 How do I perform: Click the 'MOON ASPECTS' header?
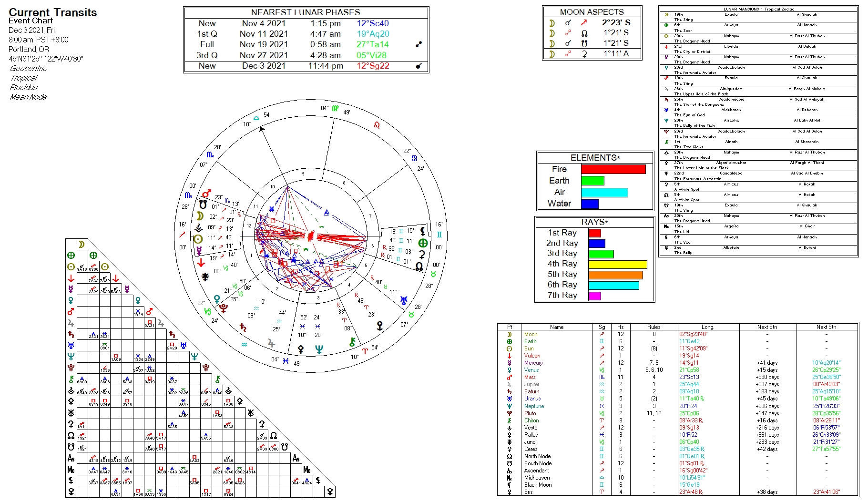(592, 12)
